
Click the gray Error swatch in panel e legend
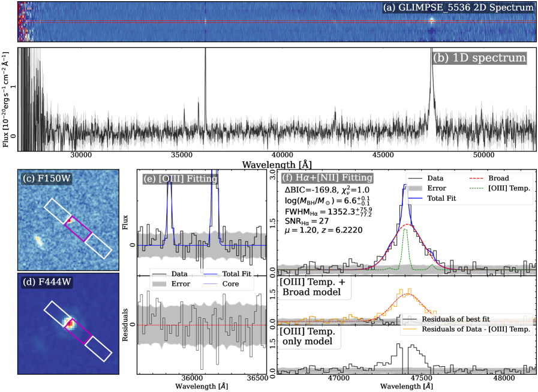(x=159, y=284)
